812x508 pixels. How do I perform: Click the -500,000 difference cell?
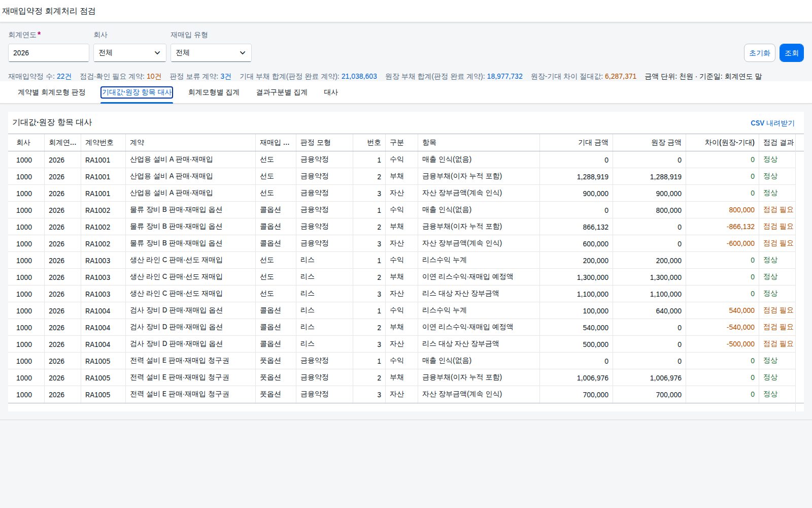(740, 344)
